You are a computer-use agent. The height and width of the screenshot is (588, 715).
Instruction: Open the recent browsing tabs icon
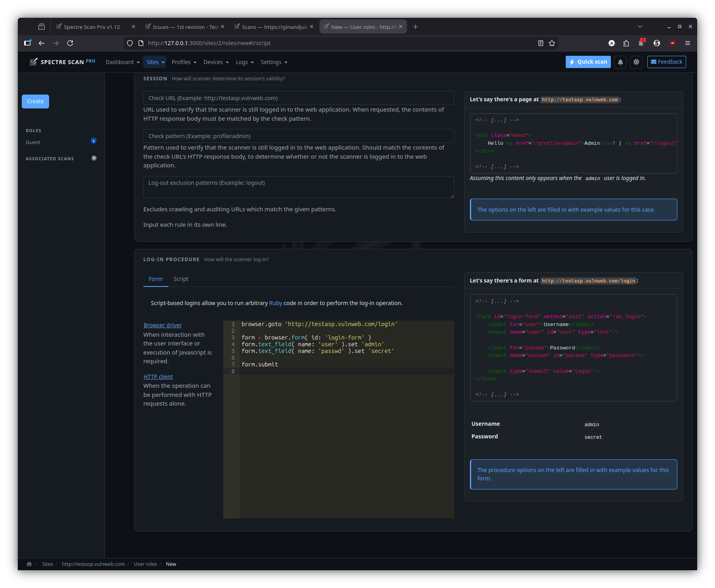(x=42, y=27)
